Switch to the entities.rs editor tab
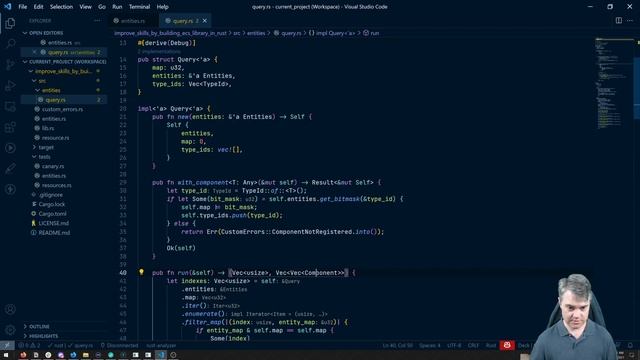The height and width of the screenshot is (360, 640). (133, 21)
